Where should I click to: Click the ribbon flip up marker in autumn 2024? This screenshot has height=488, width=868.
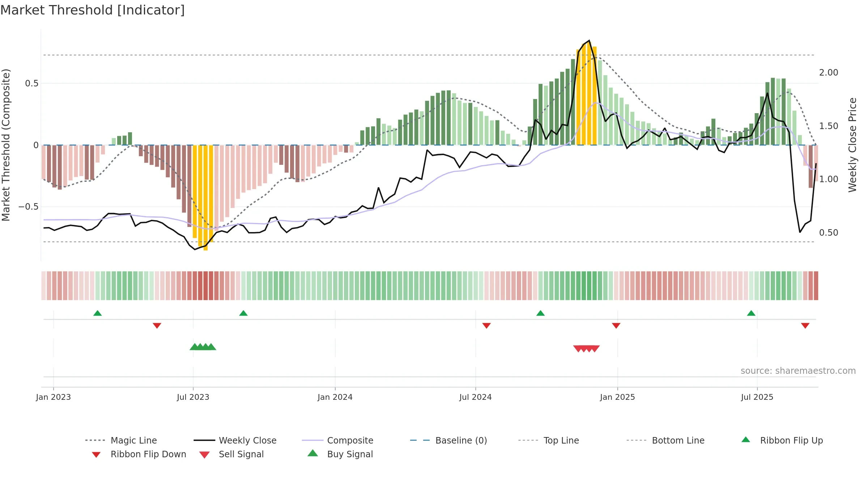pos(540,313)
